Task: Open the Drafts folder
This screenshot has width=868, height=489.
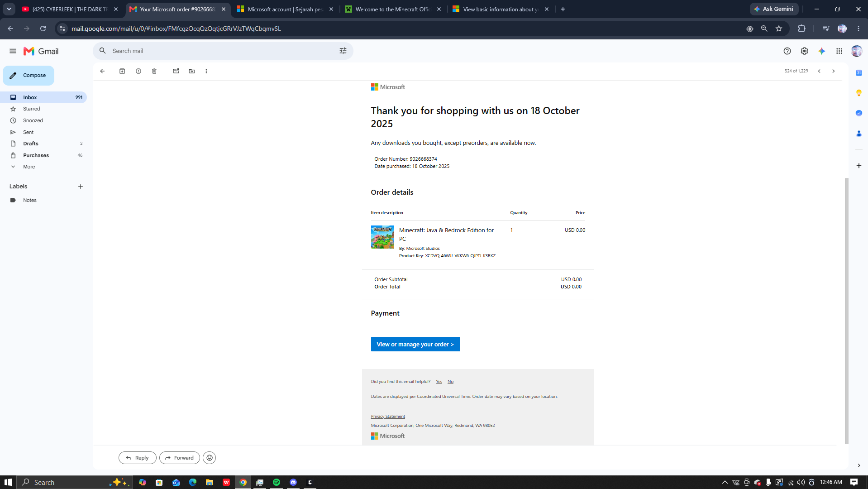Action: (43, 144)
